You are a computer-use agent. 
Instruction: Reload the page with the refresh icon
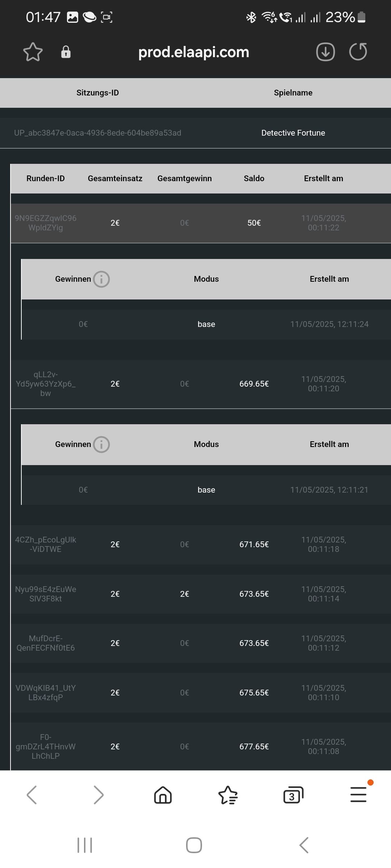tap(358, 52)
